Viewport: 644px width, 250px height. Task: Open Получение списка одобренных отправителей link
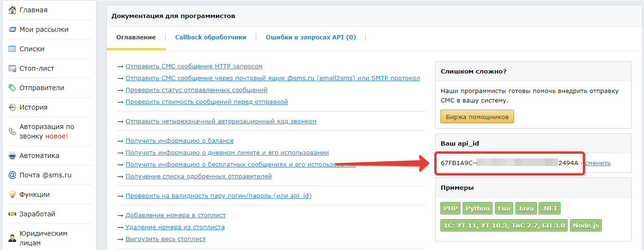tap(198, 176)
